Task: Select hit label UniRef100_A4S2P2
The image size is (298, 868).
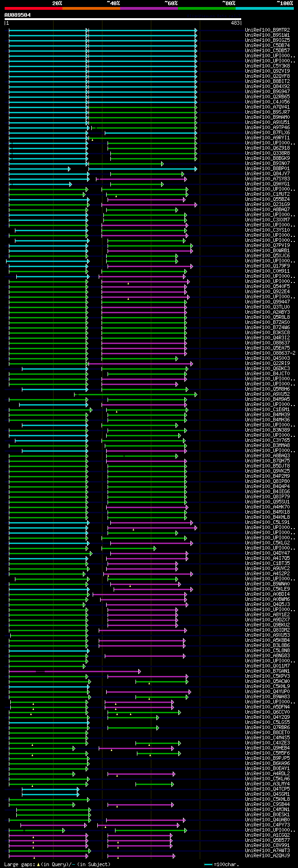Action: (x=267, y=574)
